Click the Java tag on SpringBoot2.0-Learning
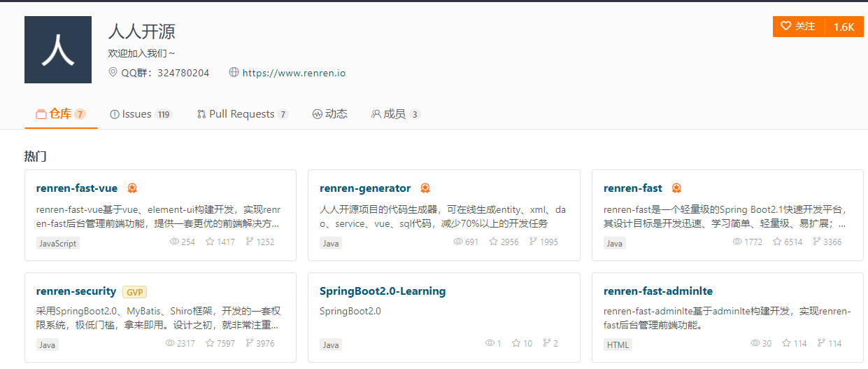Viewport: 868px width, 369px height. coord(331,344)
